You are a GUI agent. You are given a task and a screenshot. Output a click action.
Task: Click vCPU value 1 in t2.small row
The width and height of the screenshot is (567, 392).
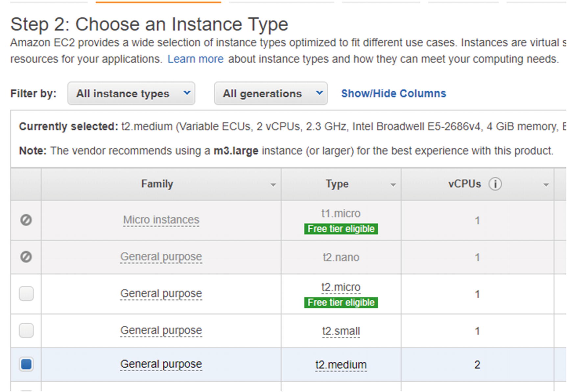pyautogui.click(x=477, y=331)
